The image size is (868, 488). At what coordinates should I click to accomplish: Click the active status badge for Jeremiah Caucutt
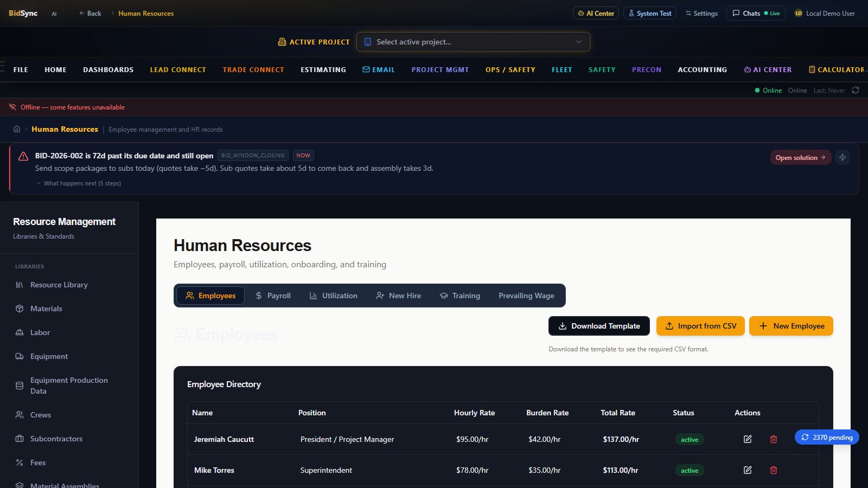[x=690, y=439]
